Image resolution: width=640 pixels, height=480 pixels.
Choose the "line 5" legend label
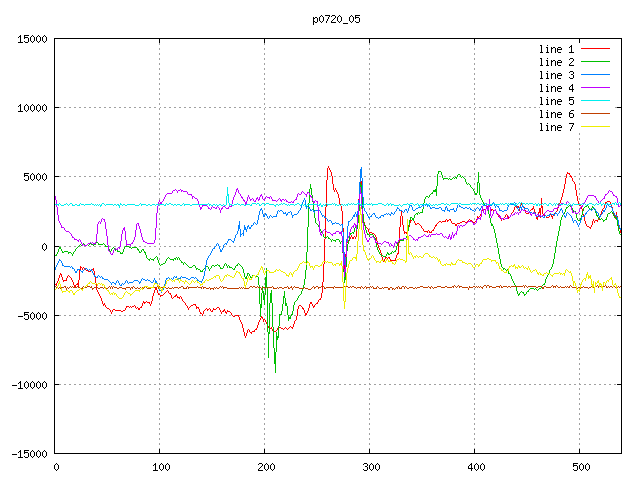coord(557,101)
